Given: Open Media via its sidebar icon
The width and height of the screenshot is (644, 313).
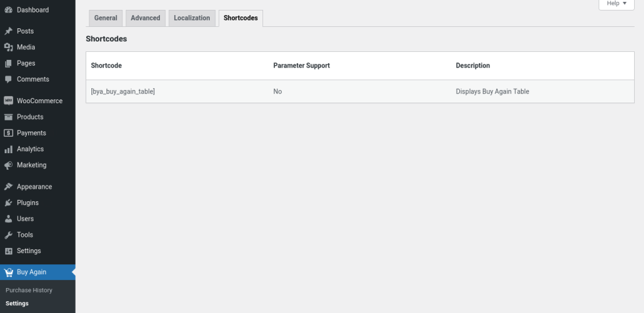Looking at the screenshot, I should coord(9,47).
